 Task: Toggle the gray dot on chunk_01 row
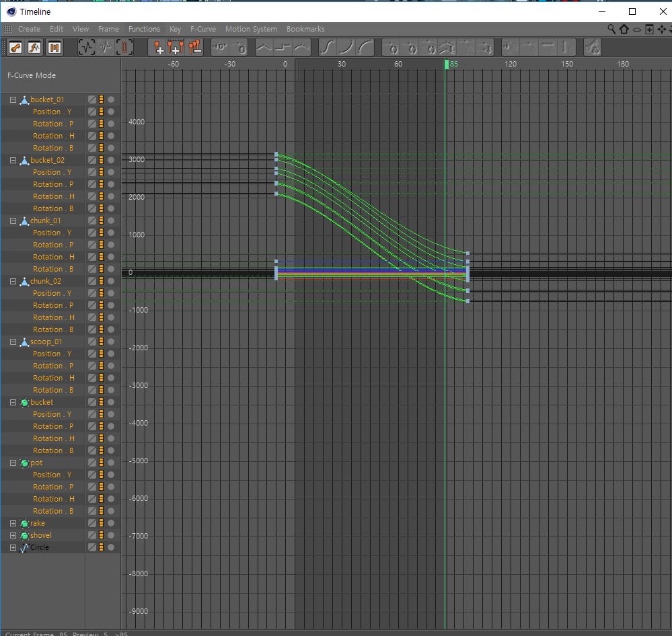(x=111, y=221)
